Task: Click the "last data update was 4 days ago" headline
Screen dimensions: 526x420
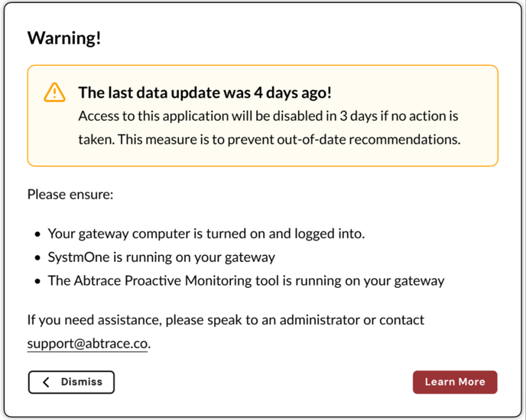Action: click(x=204, y=93)
